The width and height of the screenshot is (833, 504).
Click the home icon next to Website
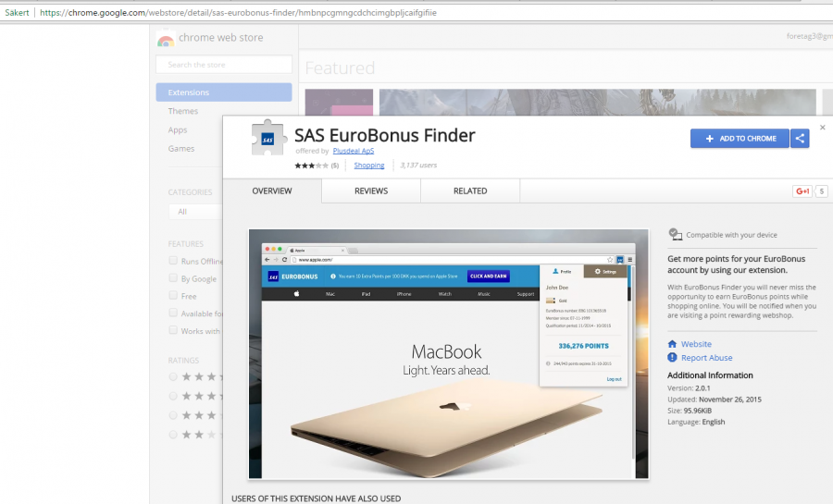tap(673, 344)
